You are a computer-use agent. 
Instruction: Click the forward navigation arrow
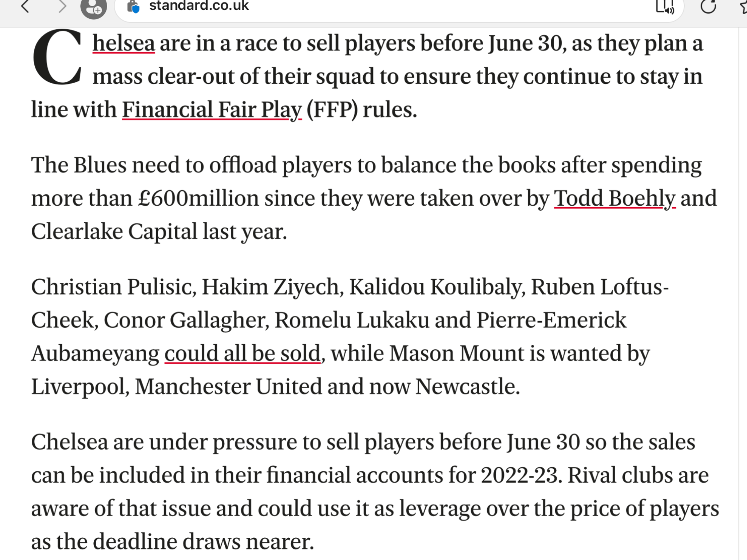tap(63, 6)
